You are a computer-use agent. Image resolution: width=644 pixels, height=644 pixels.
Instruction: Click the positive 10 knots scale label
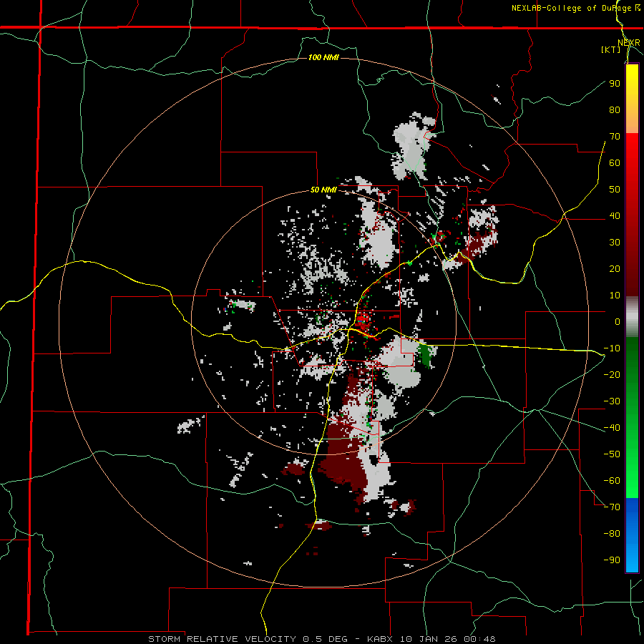[615, 296]
